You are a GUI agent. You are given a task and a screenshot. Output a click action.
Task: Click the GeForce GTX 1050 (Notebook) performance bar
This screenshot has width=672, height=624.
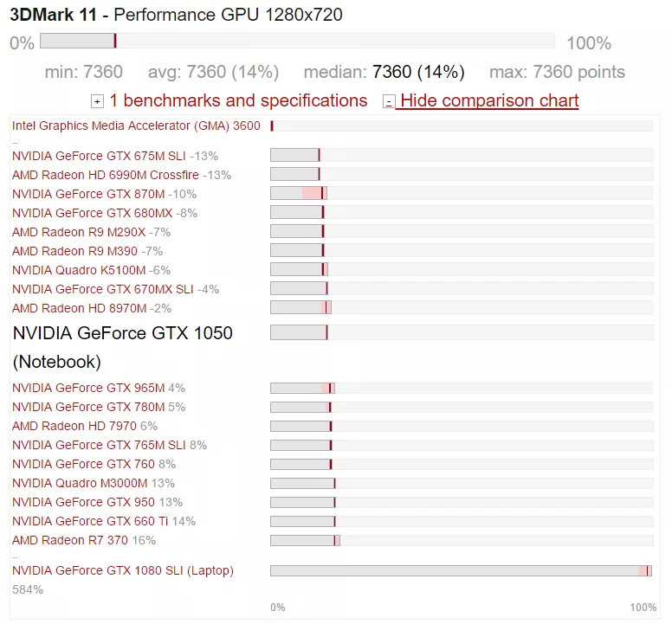pos(461,332)
